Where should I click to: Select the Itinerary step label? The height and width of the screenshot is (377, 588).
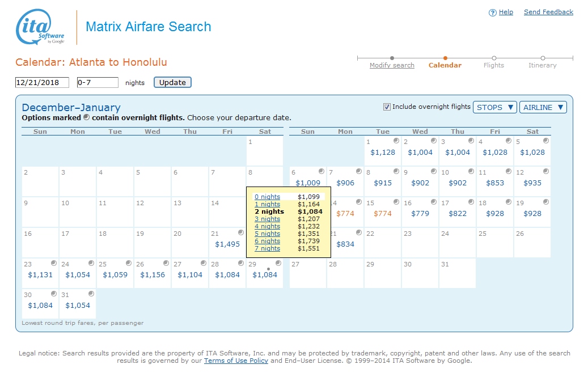[x=542, y=65]
